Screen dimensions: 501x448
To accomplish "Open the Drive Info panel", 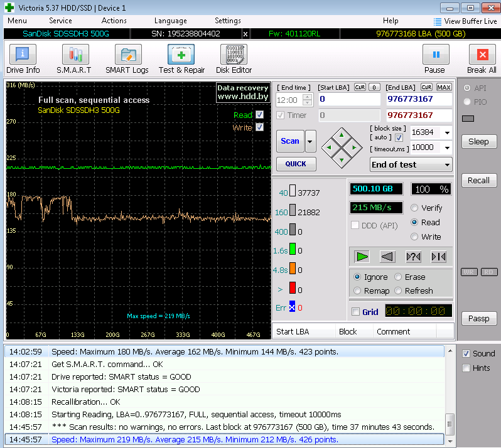I will [x=23, y=59].
